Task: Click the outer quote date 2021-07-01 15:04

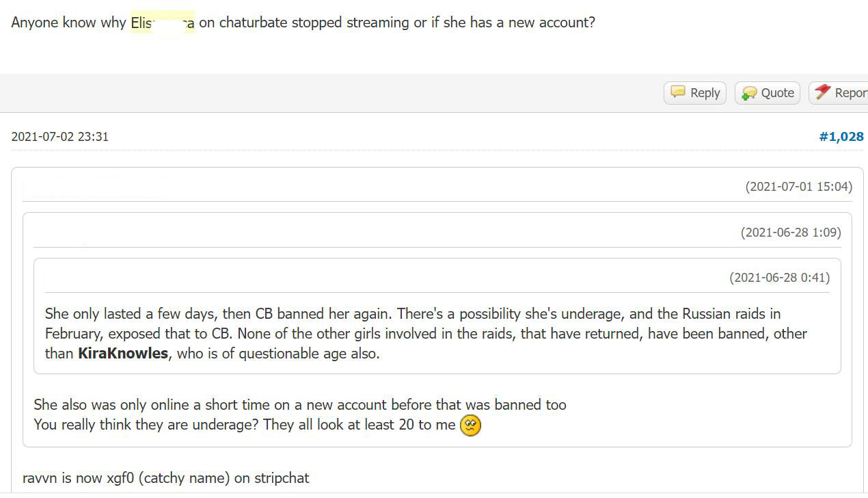Action: tap(799, 187)
